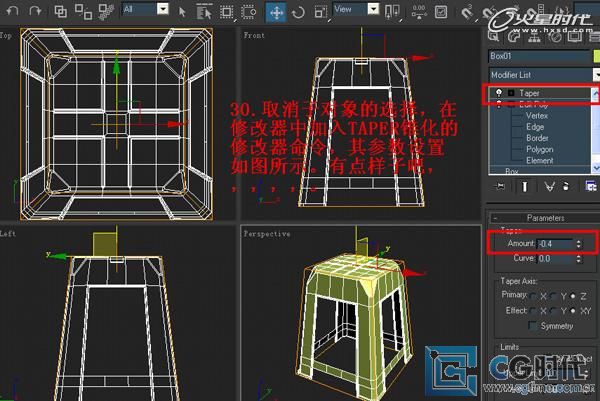Screen dimensions: 600x401
Task: Click the Redo arrow icon
Action: tap(35, 10)
